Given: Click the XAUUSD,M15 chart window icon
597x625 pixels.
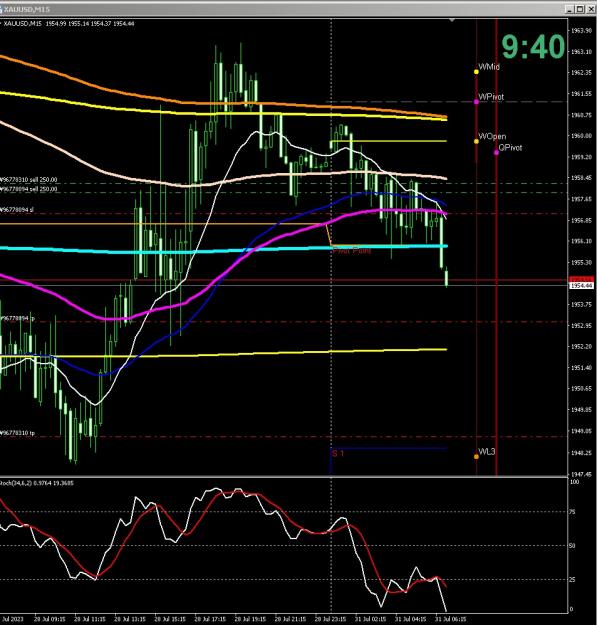Looking at the screenshot, I should [x=1, y=9].
